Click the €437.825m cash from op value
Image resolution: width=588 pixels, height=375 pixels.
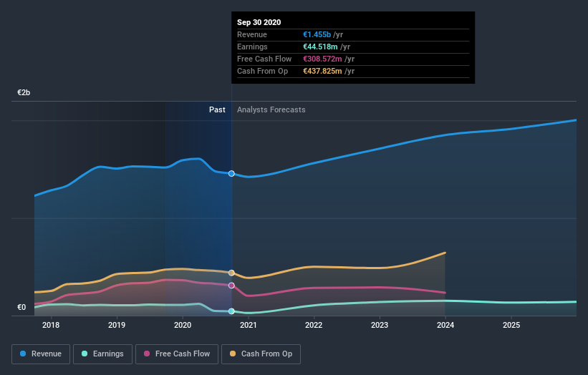pos(322,71)
